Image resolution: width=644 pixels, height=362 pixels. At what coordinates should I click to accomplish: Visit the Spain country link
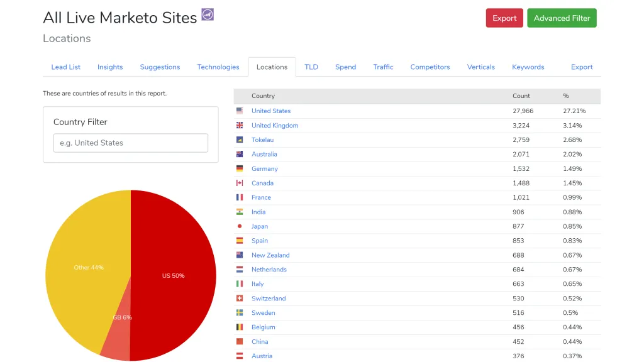click(260, 241)
